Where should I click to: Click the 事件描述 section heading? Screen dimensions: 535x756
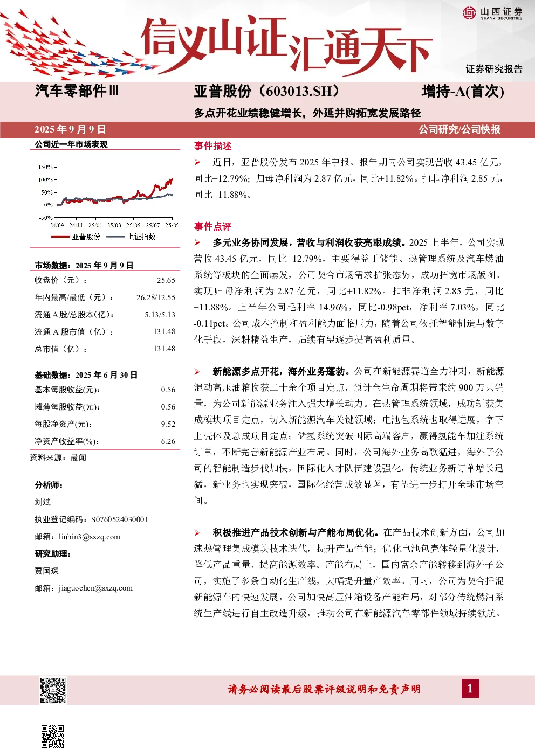coord(212,146)
